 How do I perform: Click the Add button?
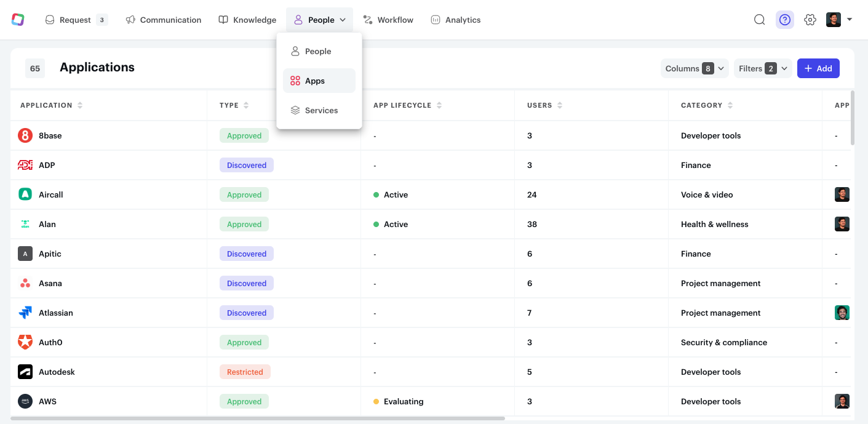[818, 68]
